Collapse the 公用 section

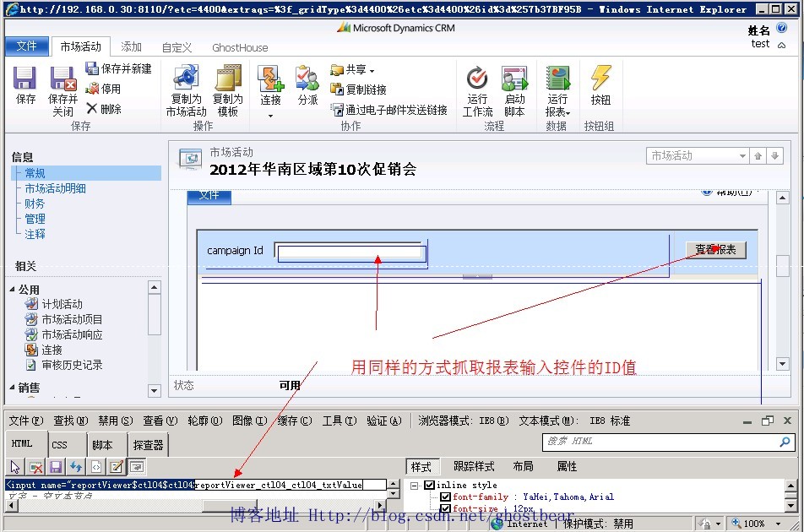[12, 290]
